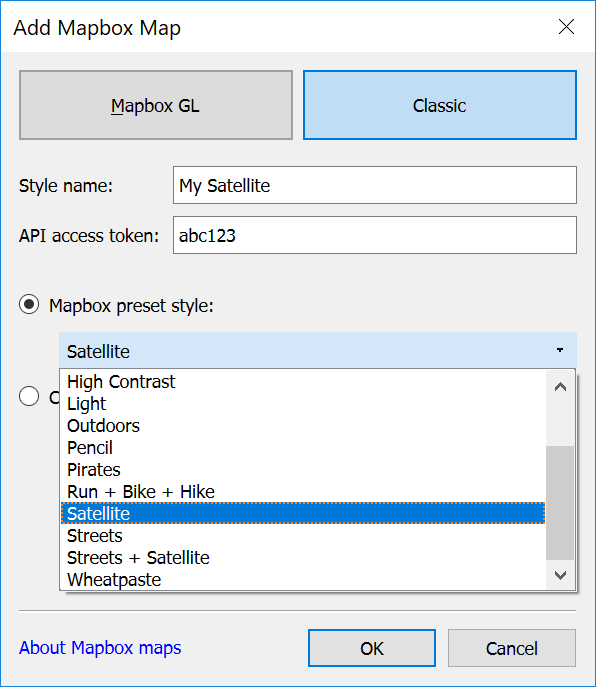Viewport: 596px width, 687px height.
Task: Click the scrollbar up arrow in list
Action: [x=560, y=386]
